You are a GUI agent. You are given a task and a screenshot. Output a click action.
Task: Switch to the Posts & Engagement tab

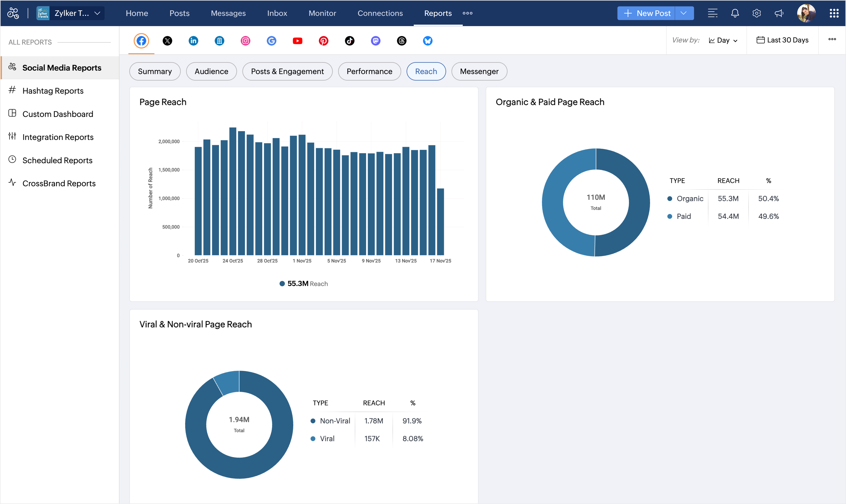pos(287,71)
